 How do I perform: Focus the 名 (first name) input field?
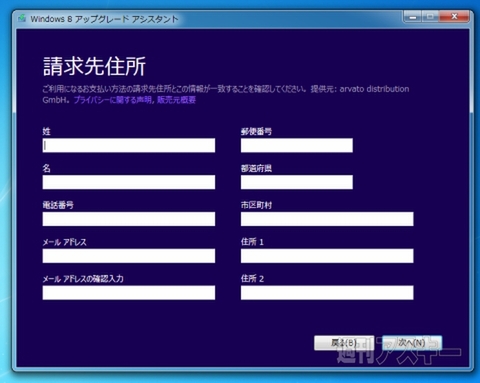click(x=129, y=182)
